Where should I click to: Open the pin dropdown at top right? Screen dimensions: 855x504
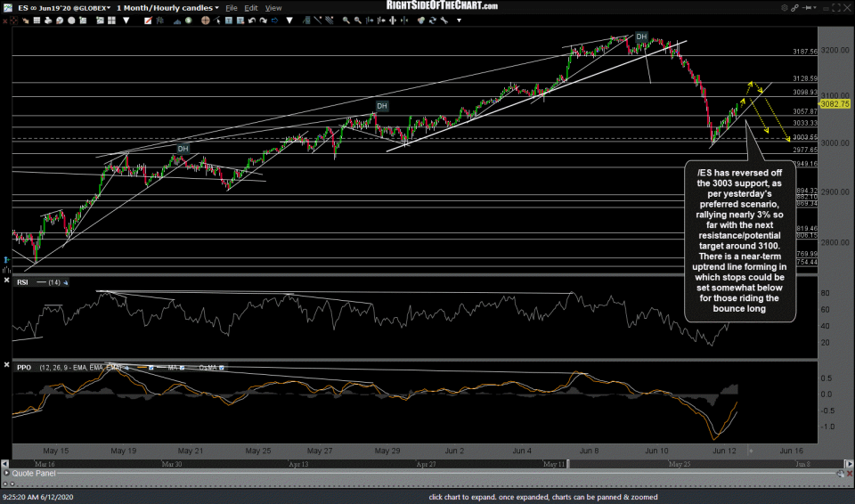815,8
